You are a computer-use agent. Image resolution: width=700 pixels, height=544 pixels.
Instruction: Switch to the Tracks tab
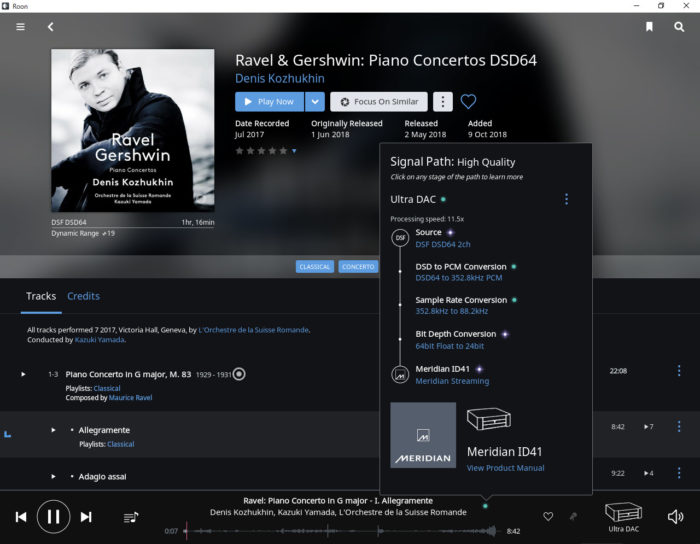click(x=41, y=296)
